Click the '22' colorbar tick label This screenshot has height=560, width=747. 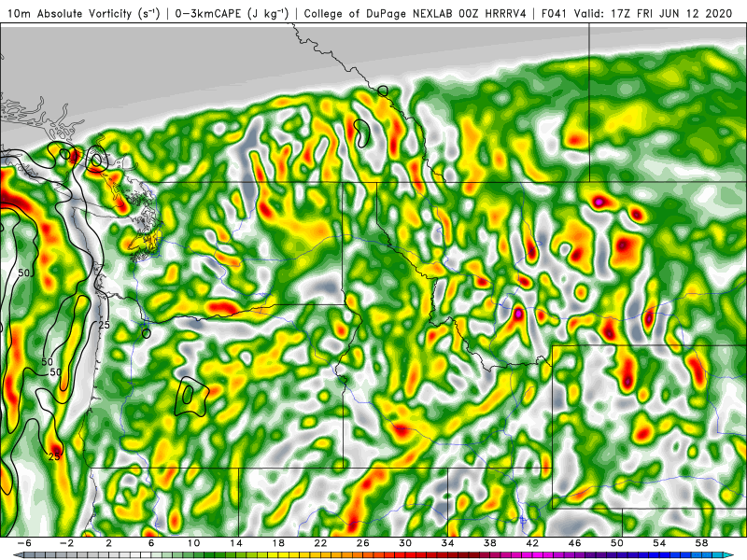coord(320,543)
